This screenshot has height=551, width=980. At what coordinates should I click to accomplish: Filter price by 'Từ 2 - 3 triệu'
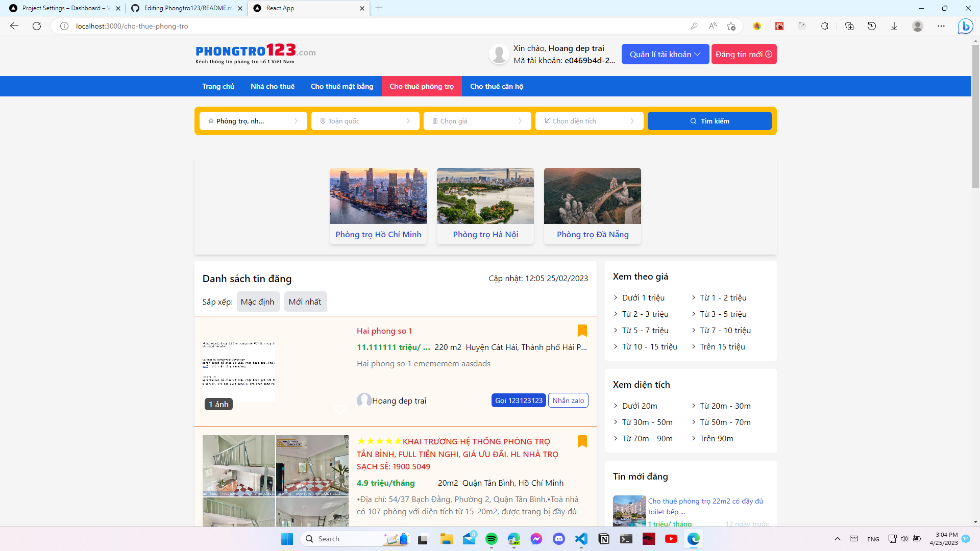tap(645, 314)
